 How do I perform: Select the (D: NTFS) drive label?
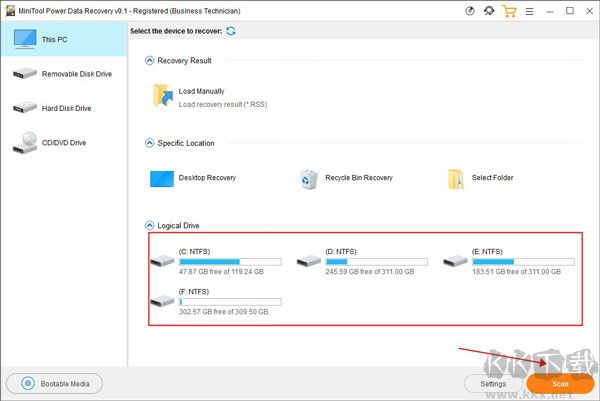point(341,252)
